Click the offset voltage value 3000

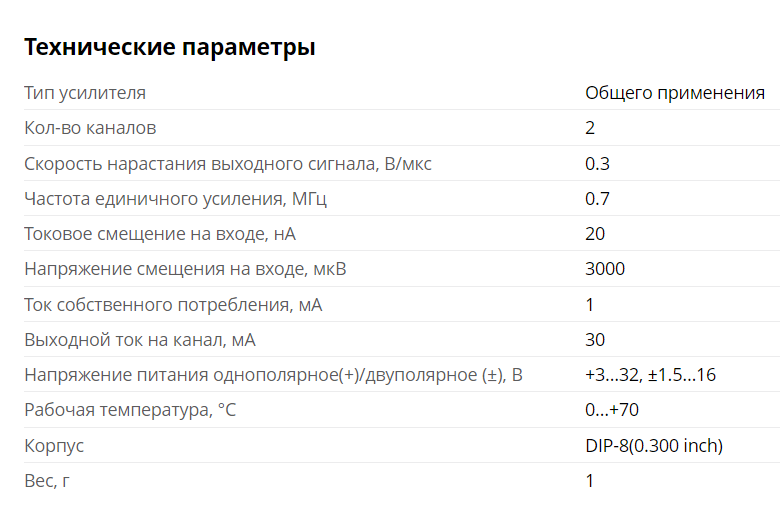point(604,269)
